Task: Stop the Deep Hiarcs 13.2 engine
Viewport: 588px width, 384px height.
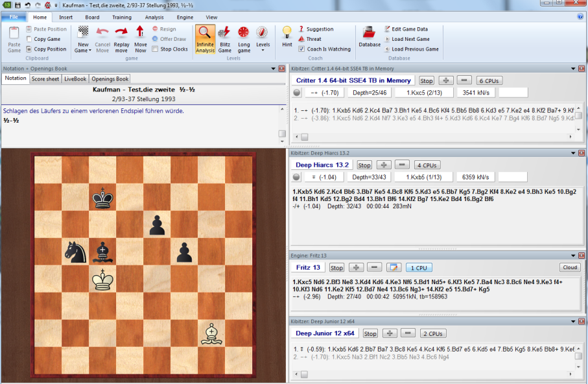Action: 364,165
